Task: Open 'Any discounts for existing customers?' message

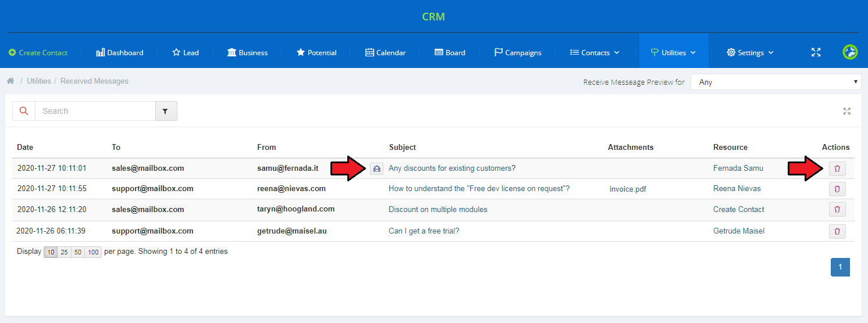Action: click(x=452, y=168)
